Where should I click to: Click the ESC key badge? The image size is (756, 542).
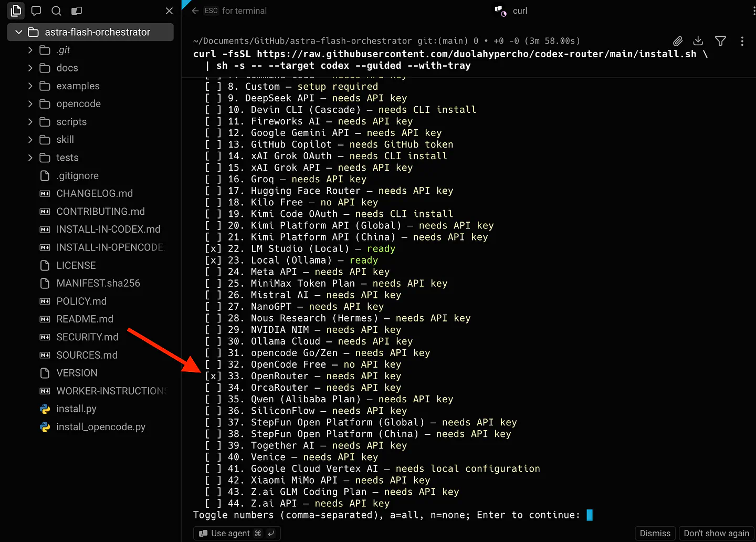(x=211, y=11)
